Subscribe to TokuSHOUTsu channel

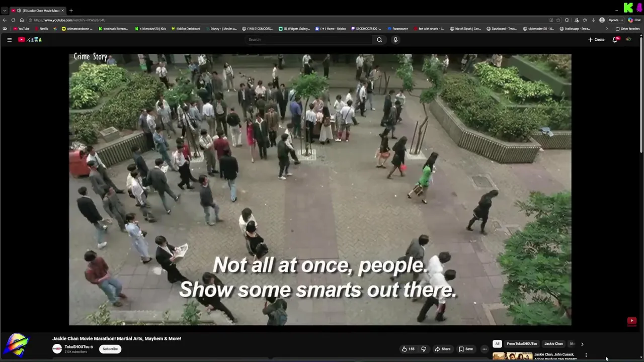(110, 349)
